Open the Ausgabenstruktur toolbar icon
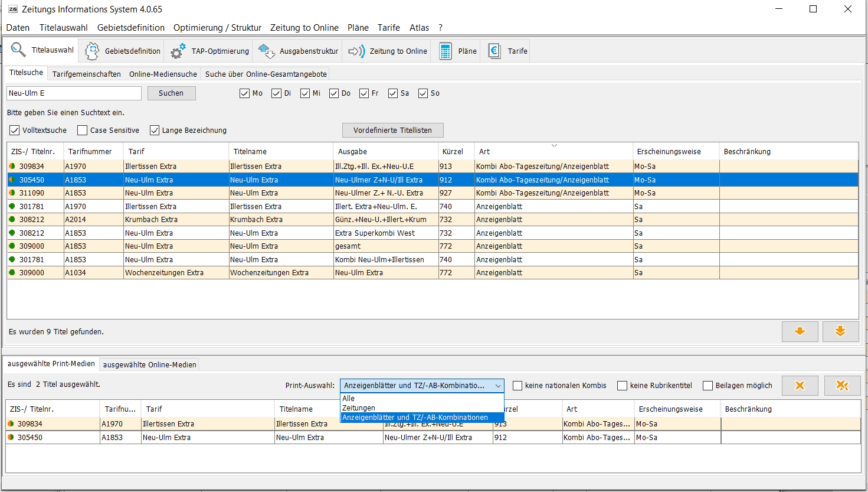Screen dimensions: 868x492 point(267,51)
